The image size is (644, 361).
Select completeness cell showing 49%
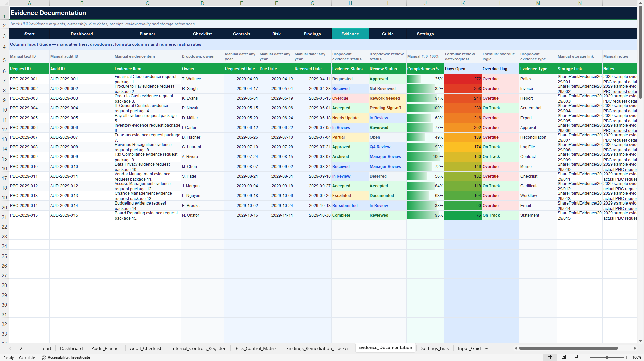425,137
